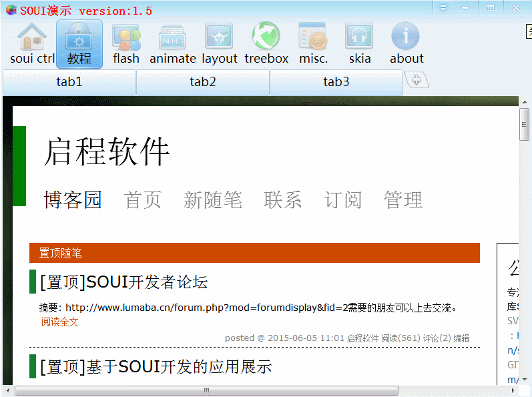Click the horizontal scrollbar left arrow
532x397 pixels.
click(8, 390)
